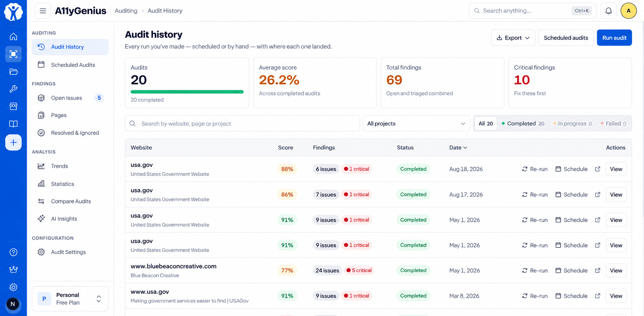Open the storefront icon in the left rail
Viewport: 644px width, 316px height.
pyautogui.click(x=13, y=106)
